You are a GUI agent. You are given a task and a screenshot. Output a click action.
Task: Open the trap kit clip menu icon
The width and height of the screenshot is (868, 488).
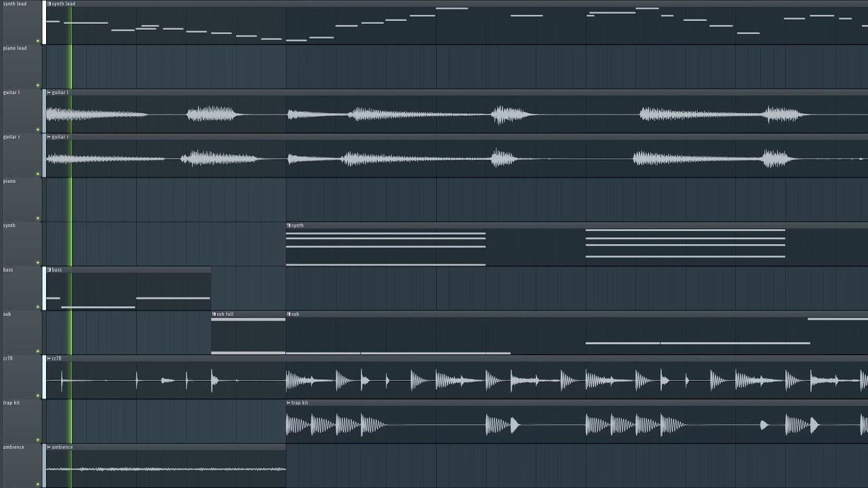click(289, 403)
